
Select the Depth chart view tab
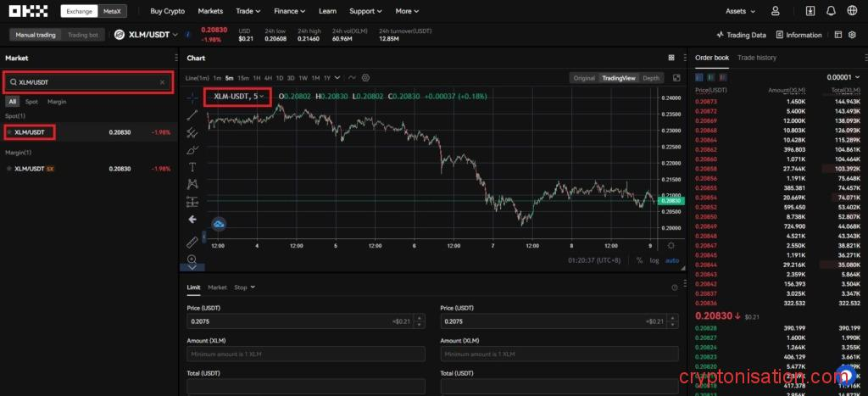point(651,78)
